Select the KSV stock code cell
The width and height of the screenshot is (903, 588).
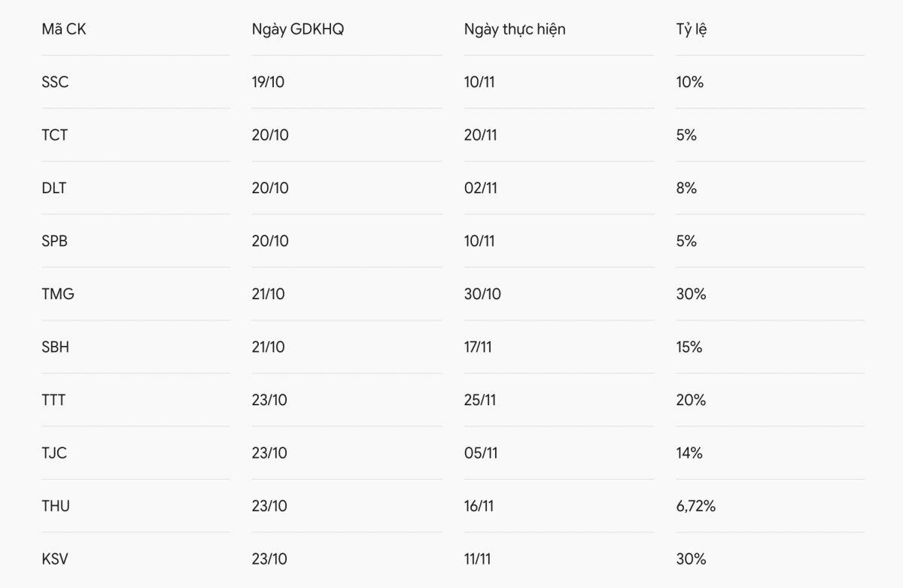(56, 559)
